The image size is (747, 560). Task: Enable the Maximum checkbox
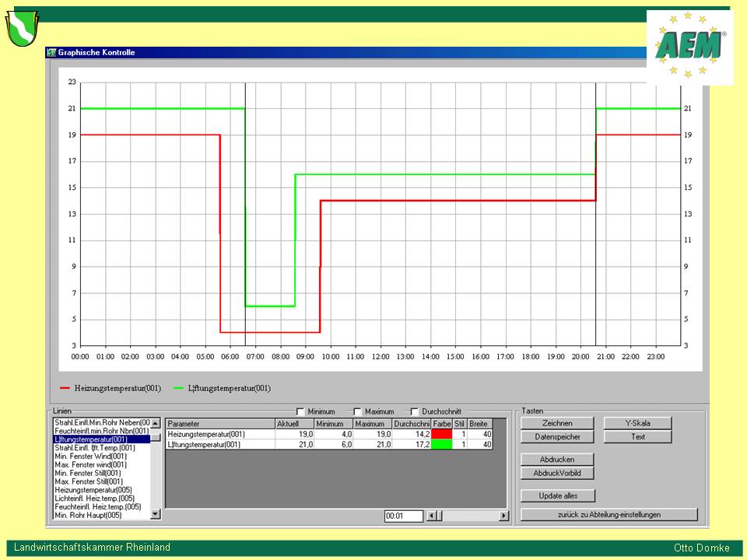(x=358, y=411)
